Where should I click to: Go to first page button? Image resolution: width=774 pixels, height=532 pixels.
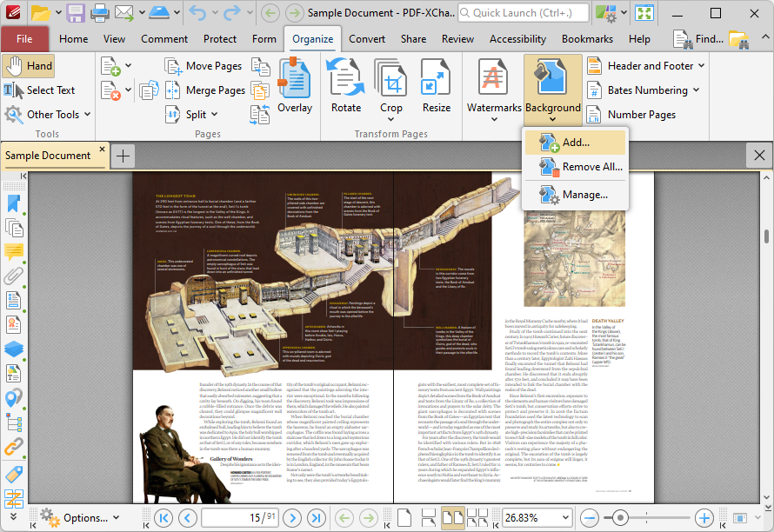click(163, 518)
